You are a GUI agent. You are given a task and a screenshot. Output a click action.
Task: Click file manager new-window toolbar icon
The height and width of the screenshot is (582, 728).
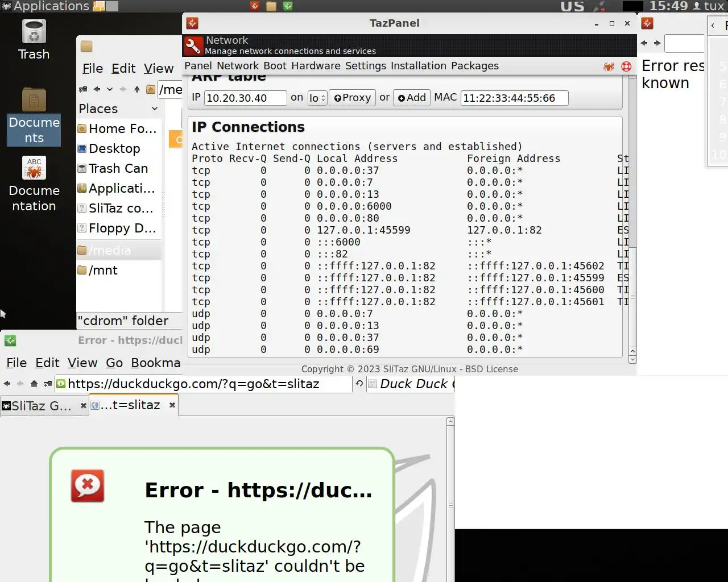coord(83,89)
